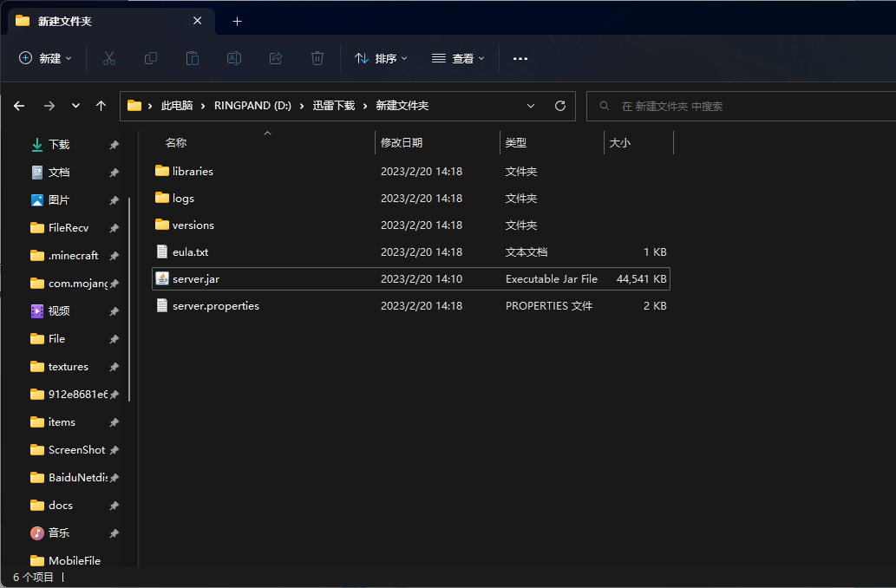Open the 查看 view dropdown
Viewport: 896px width, 588px height.
click(x=458, y=58)
